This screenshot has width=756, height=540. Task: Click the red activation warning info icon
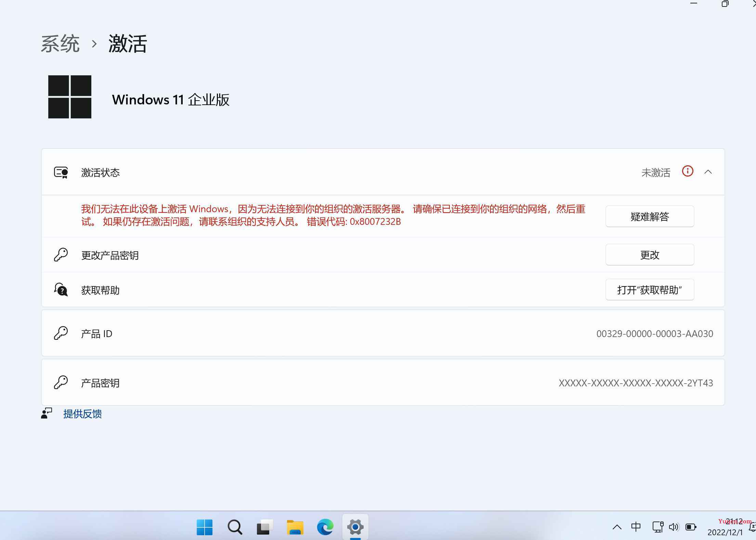point(688,171)
